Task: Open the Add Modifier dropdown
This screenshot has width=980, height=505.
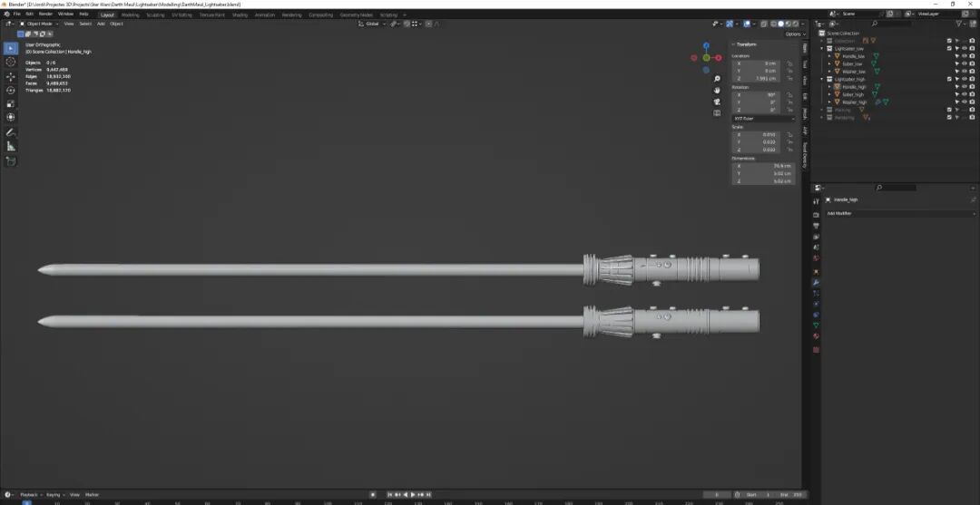Action: pyautogui.click(x=900, y=213)
